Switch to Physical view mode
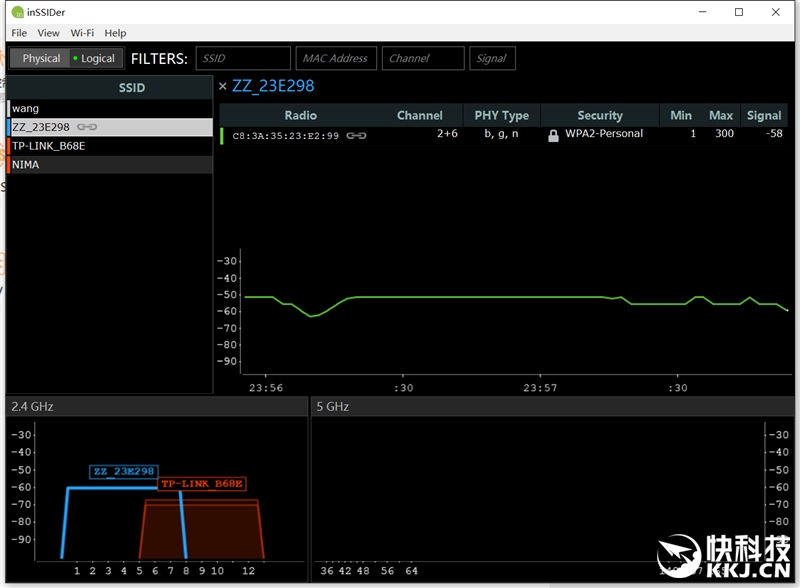 click(41, 58)
